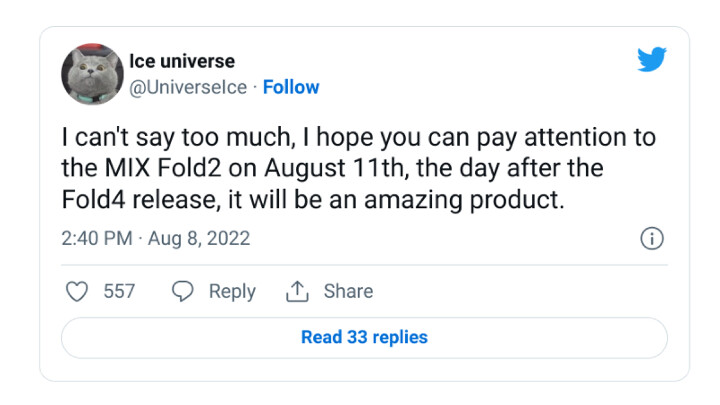Visit the @UniverseIce handle link

pyautogui.click(x=188, y=87)
